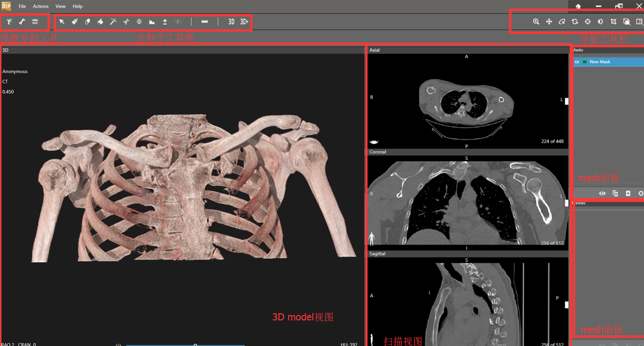Activate the pan move tool

click(549, 22)
